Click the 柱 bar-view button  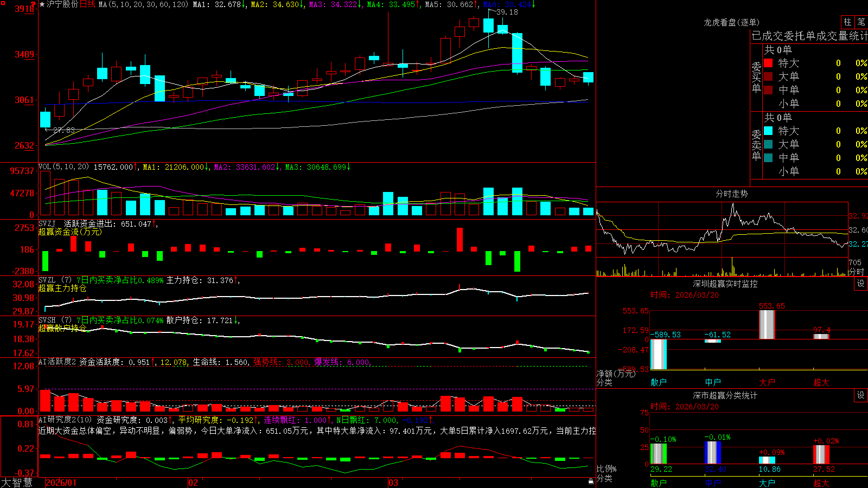847,22
